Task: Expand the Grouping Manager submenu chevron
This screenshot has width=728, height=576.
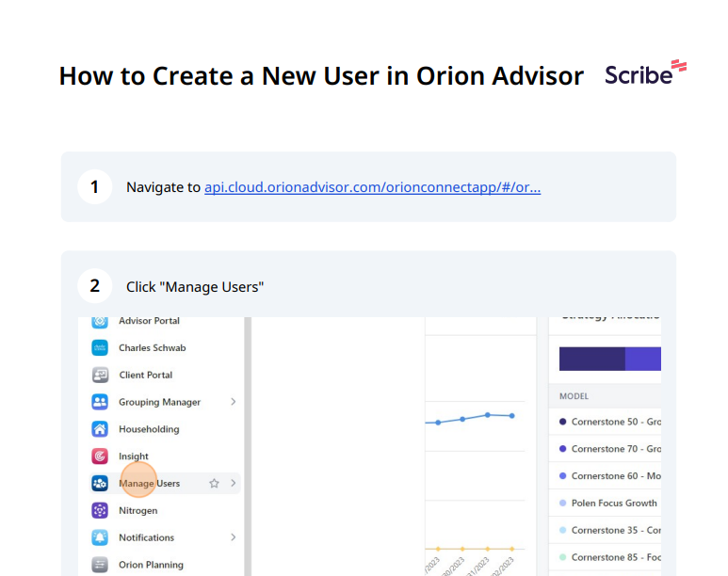Action: [233, 402]
